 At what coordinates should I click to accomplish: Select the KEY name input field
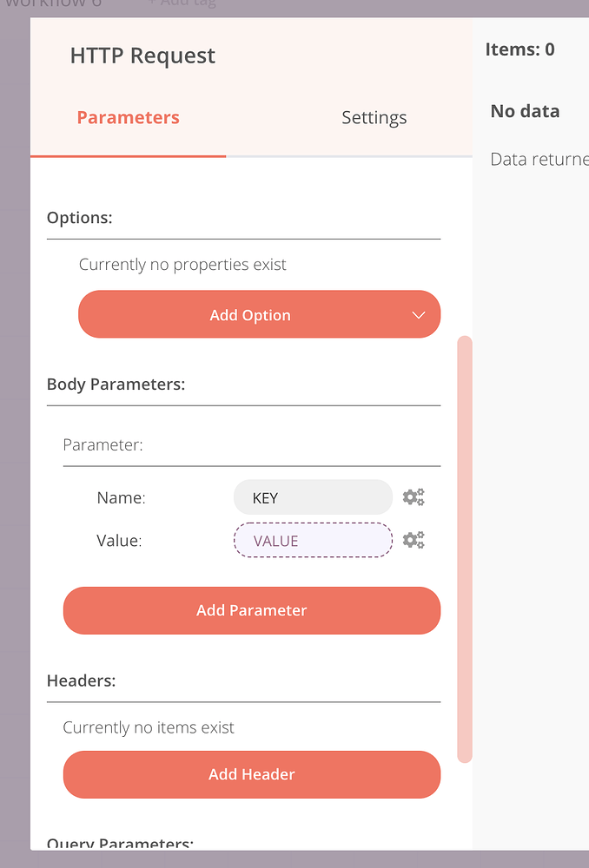pyautogui.click(x=313, y=496)
